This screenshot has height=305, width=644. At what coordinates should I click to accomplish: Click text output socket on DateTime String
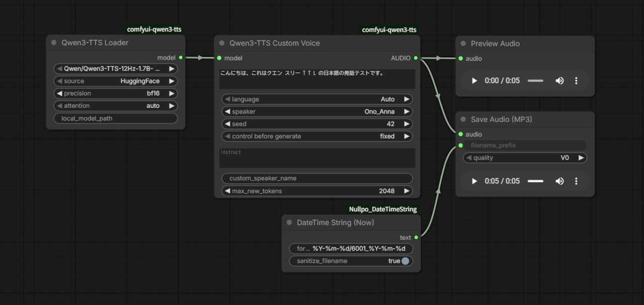tap(416, 238)
